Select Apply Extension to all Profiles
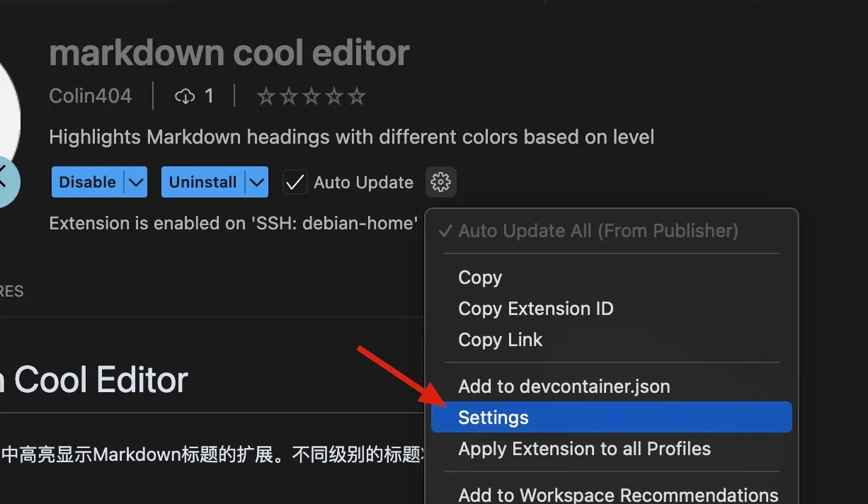This screenshot has width=868, height=504. click(584, 449)
